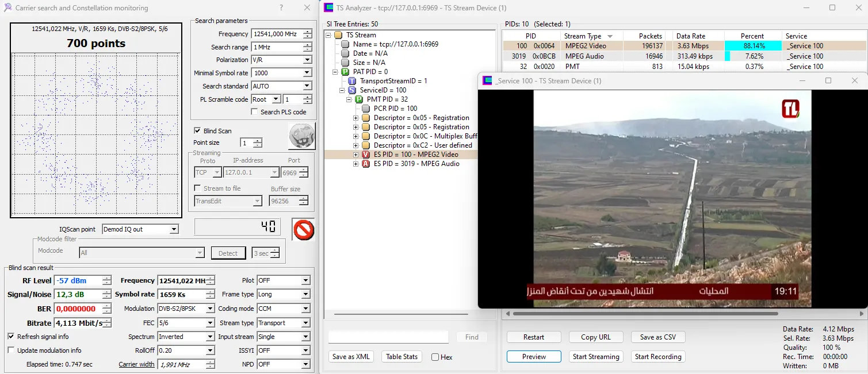The image size is (868, 374).
Task: Click the globe blind scan icon button
Action: coord(302,136)
